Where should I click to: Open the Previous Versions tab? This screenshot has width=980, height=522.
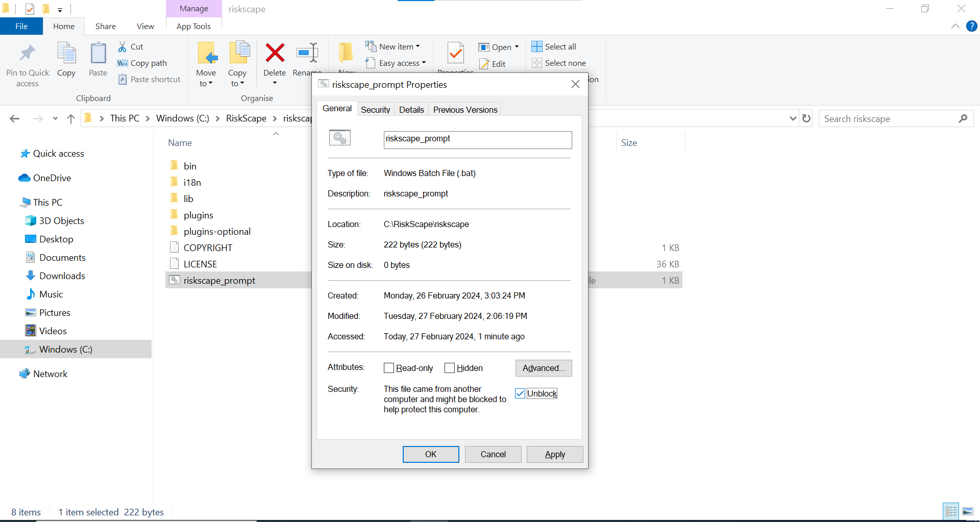pyautogui.click(x=465, y=110)
